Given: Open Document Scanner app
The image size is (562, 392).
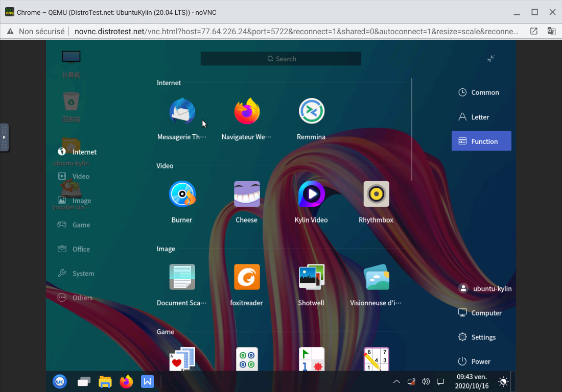Looking at the screenshot, I should [x=182, y=285].
